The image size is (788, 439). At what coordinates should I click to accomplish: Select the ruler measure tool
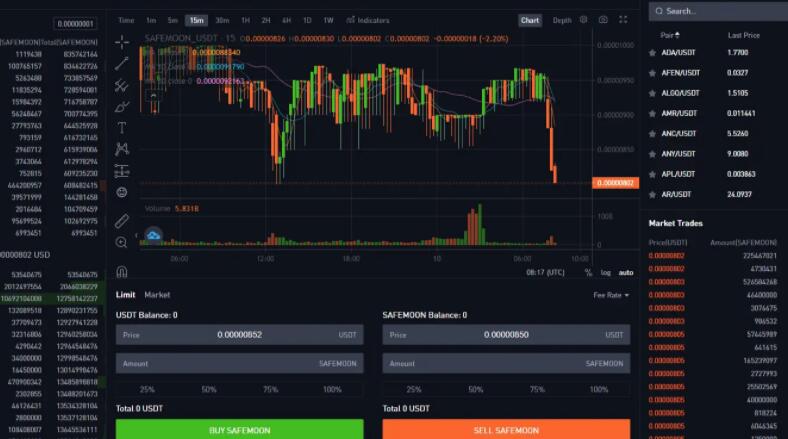[x=122, y=221]
